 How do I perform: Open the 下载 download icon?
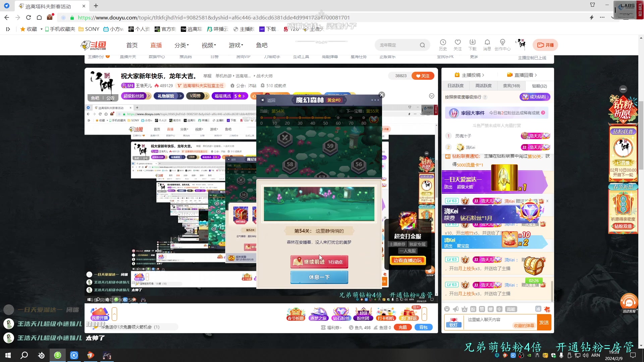coord(472,45)
